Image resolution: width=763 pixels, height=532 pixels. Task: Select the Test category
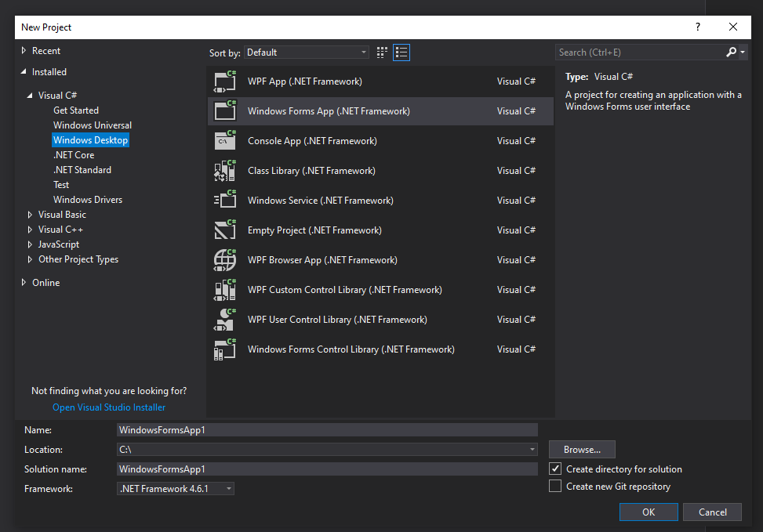pos(61,185)
